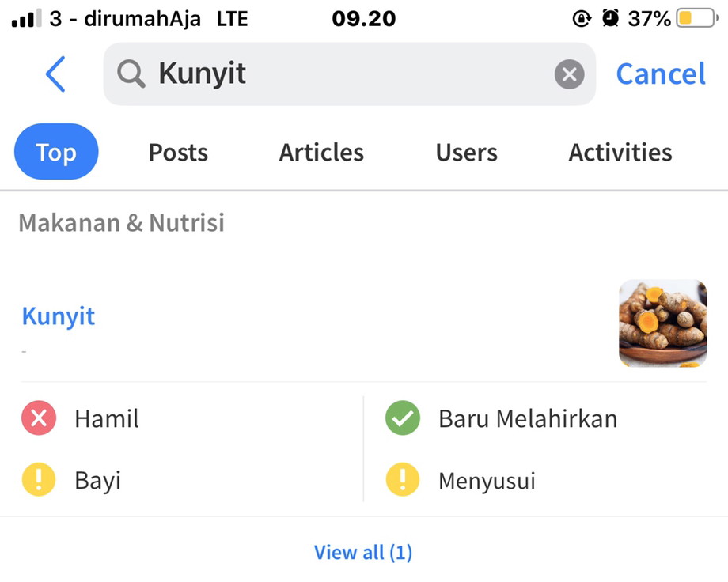
Task: Tap the search magnifier icon
Action: [x=131, y=74]
